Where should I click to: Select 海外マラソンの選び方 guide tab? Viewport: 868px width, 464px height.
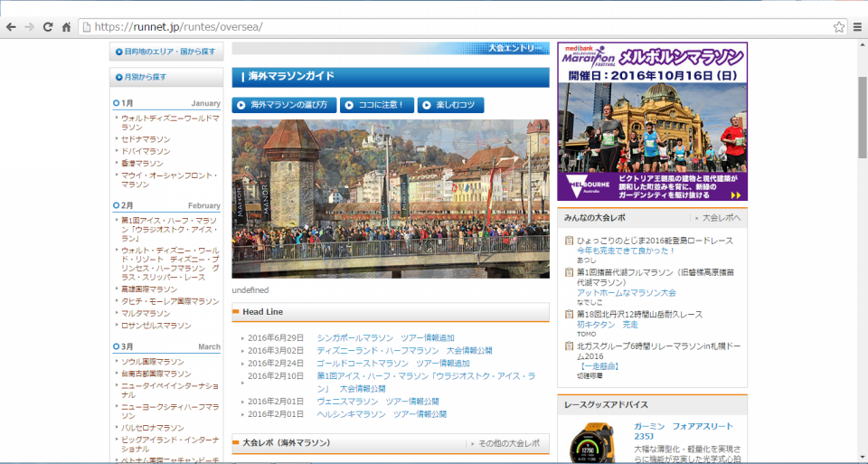(x=284, y=105)
